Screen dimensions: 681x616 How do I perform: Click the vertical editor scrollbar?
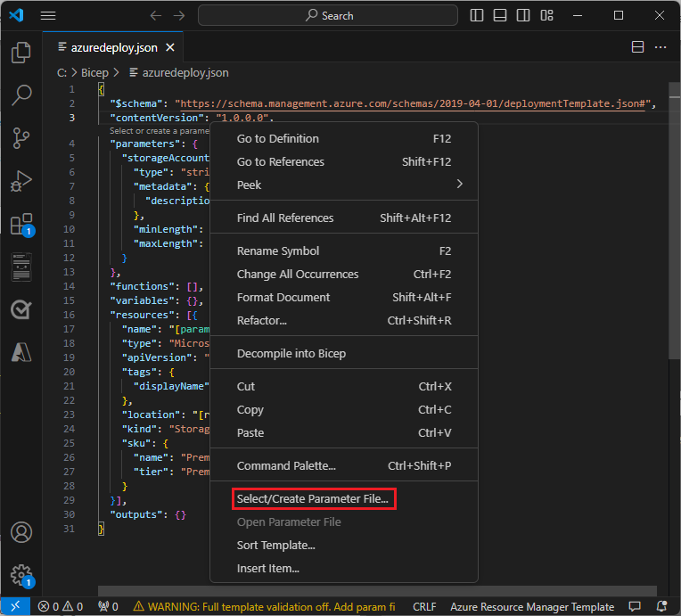(674, 222)
